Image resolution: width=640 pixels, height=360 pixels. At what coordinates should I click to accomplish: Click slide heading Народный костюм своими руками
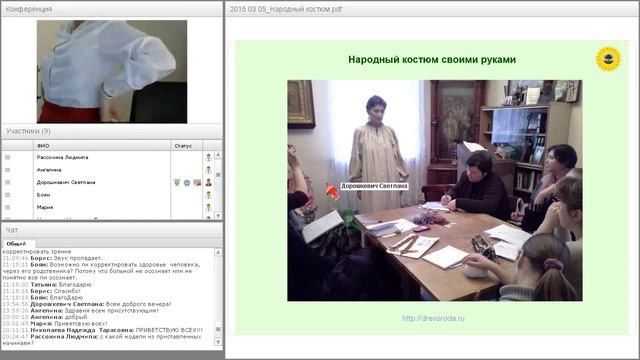pyautogui.click(x=432, y=60)
